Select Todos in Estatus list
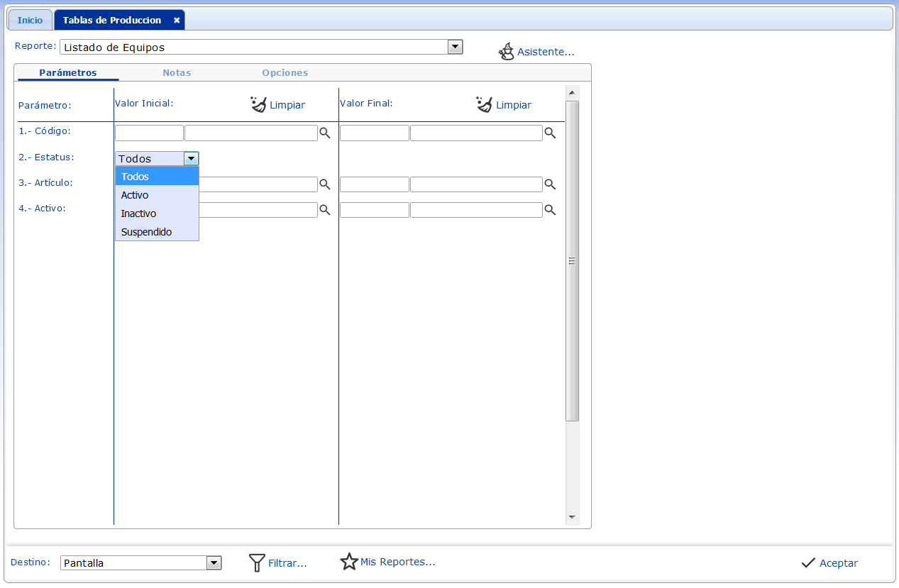The image size is (899, 588). pos(157,177)
